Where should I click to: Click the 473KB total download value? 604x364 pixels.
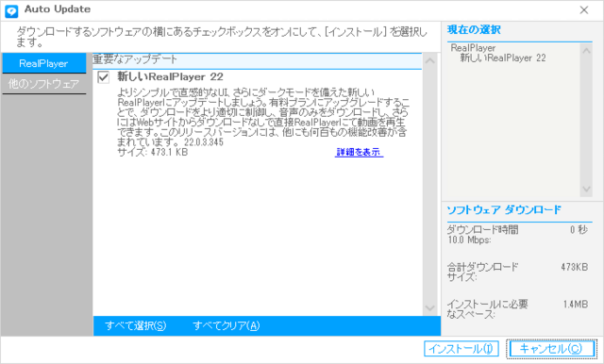(x=575, y=267)
